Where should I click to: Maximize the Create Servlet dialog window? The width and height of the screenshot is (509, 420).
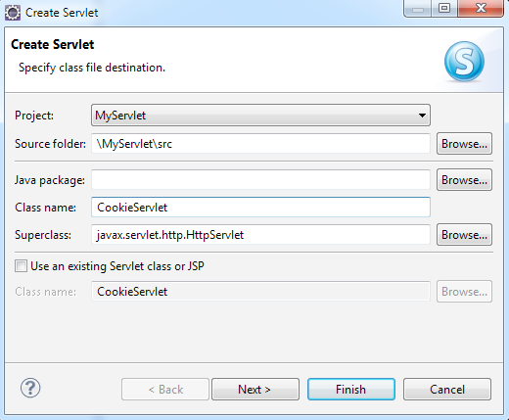pyautogui.click(x=444, y=8)
